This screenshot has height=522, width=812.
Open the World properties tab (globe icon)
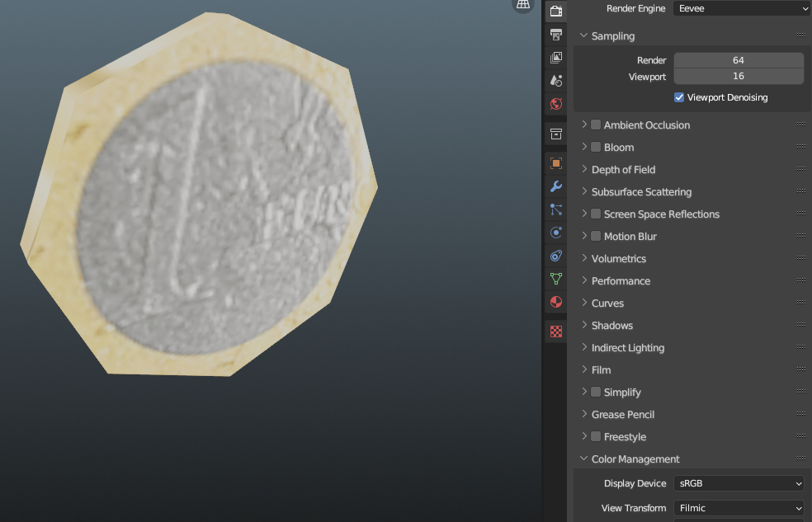[556, 104]
